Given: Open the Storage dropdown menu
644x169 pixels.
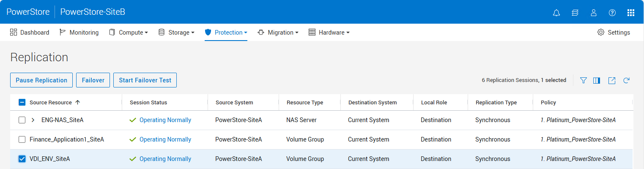Looking at the screenshot, I should tap(176, 33).
